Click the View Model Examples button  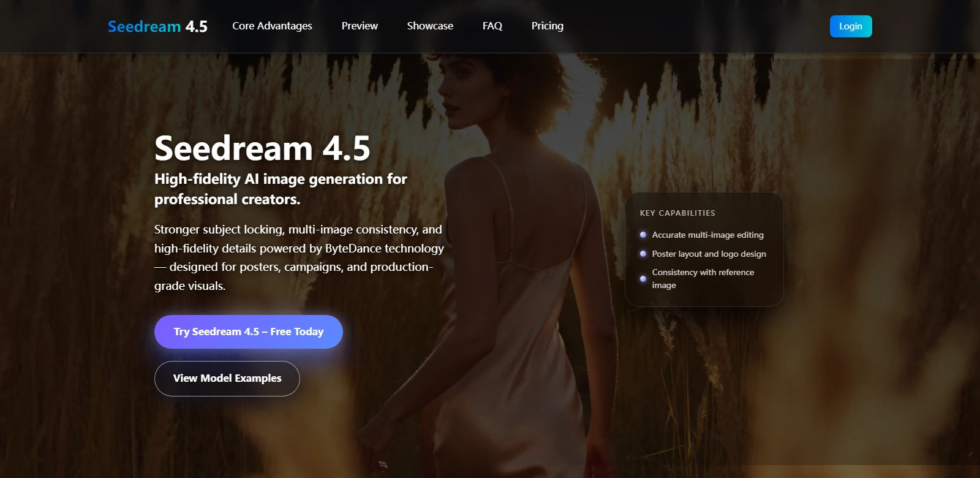(227, 379)
